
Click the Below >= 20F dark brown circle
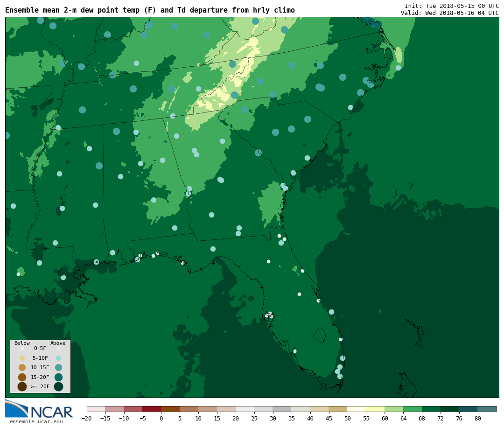coord(22,386)
